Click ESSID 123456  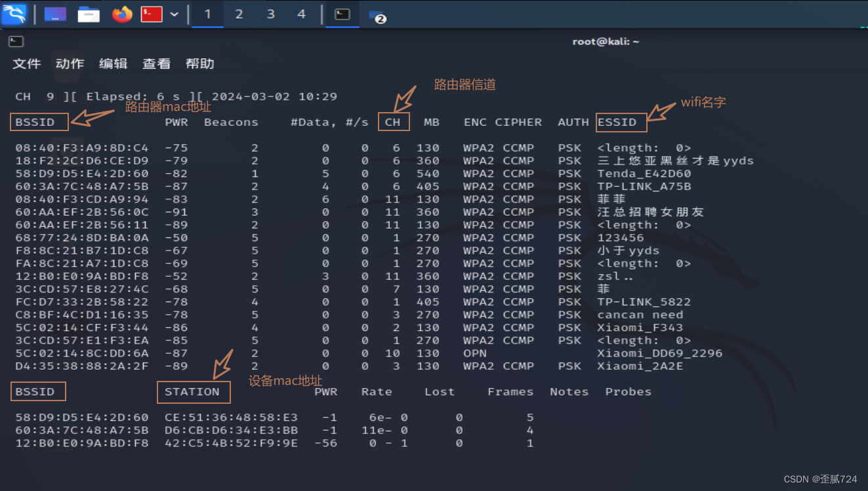pyautogui.click(x=621, y=238)
